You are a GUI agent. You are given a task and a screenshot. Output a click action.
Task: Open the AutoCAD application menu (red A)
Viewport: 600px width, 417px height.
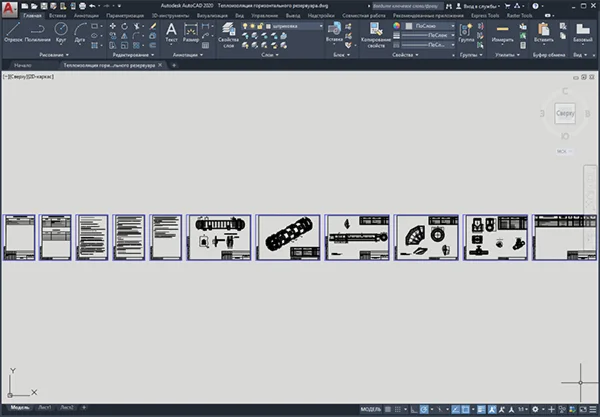[x=10, y=9]
